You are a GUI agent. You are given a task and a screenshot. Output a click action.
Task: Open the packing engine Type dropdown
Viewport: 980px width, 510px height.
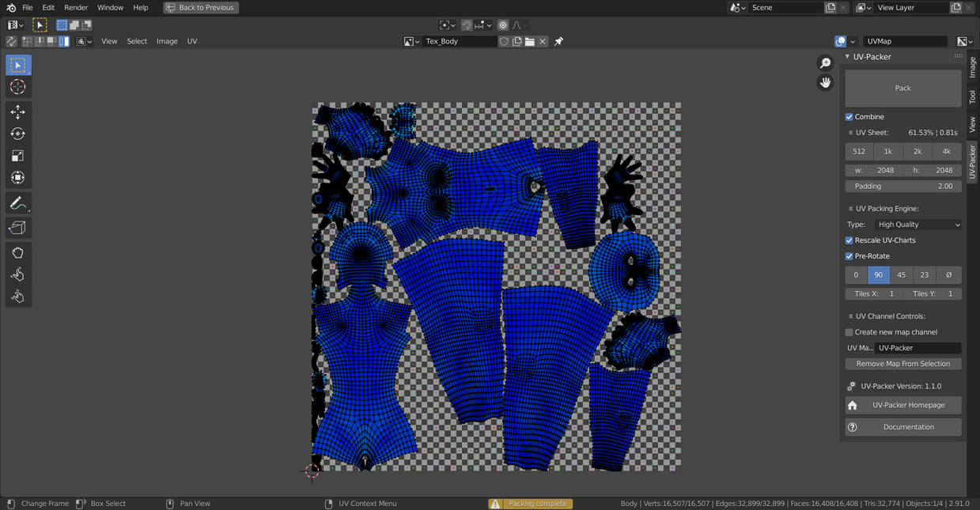coord(916,225)
